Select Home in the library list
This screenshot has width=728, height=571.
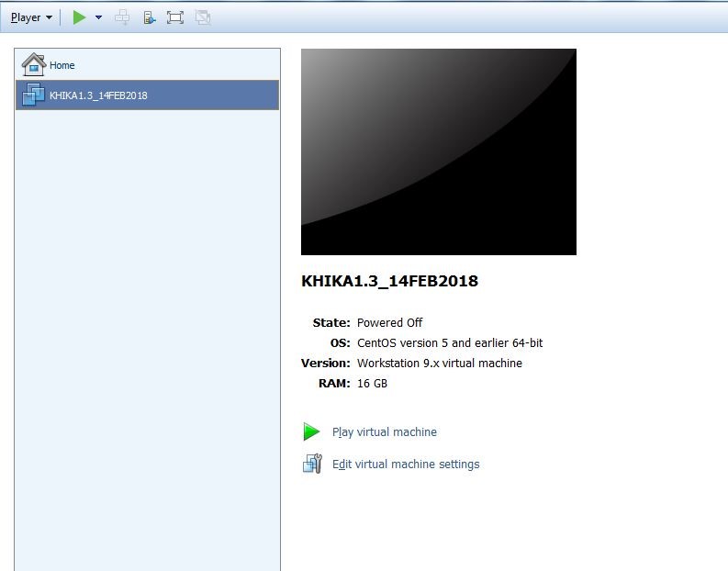click(147, 65)
